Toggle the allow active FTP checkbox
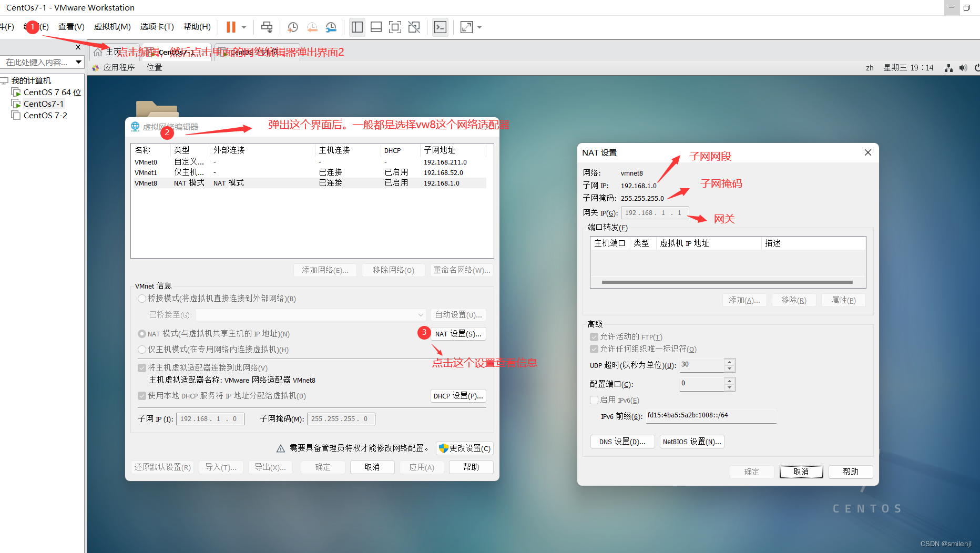Screen dimensions: 980x553 tap(594, 337)
